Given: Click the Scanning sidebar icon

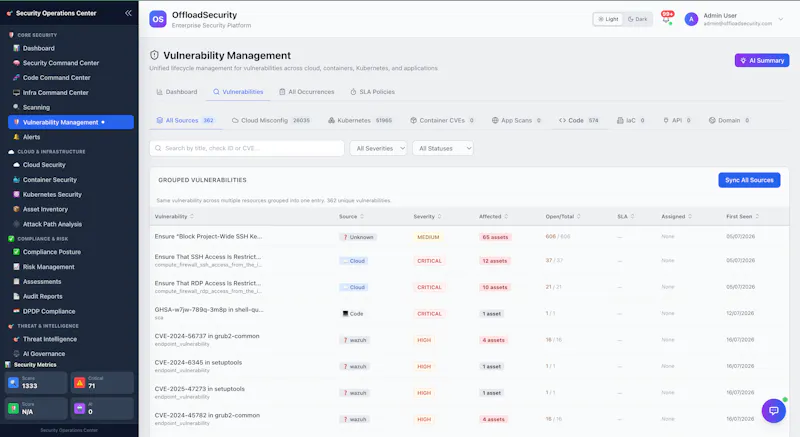Looking at the screenshot, I should (x=16, y=107).
